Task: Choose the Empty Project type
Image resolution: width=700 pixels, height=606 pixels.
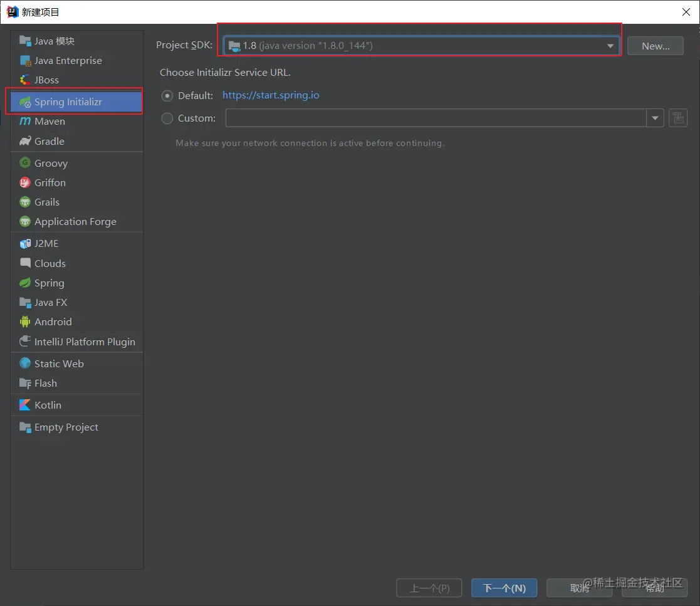Action: pos(77,427)
